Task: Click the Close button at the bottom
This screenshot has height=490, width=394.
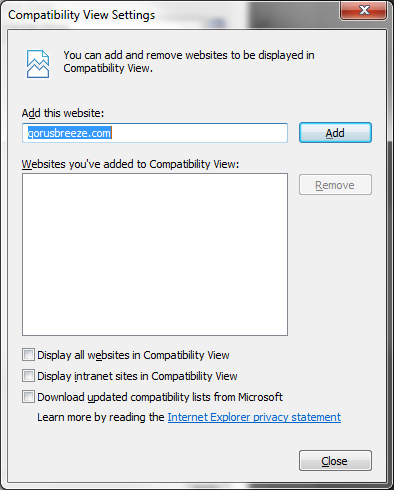Action: (x=335, y=461)
